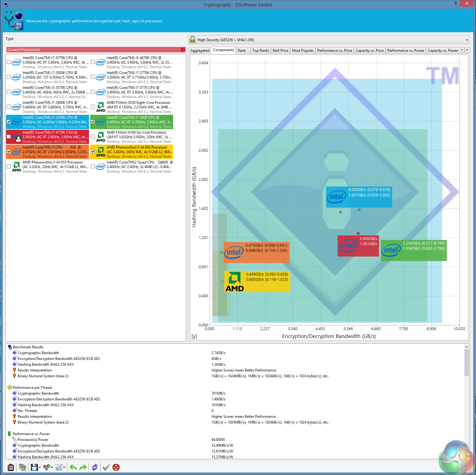The width and height of the screenshot is (476, 475).
Task: Select the 2.74GB/s result value
Action: pyautogui.click(x=218, y=353)
